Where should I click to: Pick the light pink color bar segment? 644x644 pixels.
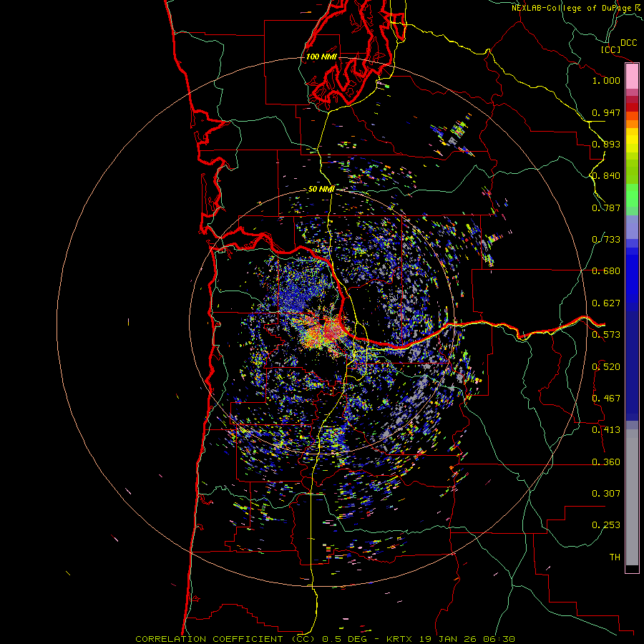632,77
